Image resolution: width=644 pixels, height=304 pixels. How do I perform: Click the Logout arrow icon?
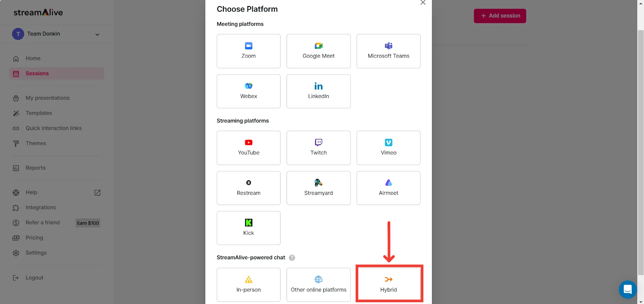[16, 278]
